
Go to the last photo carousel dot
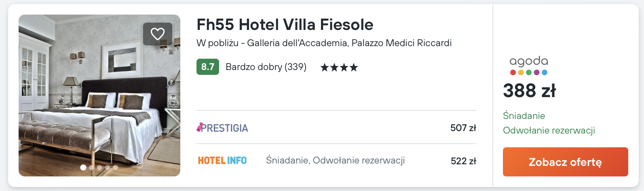coord(116,168)
